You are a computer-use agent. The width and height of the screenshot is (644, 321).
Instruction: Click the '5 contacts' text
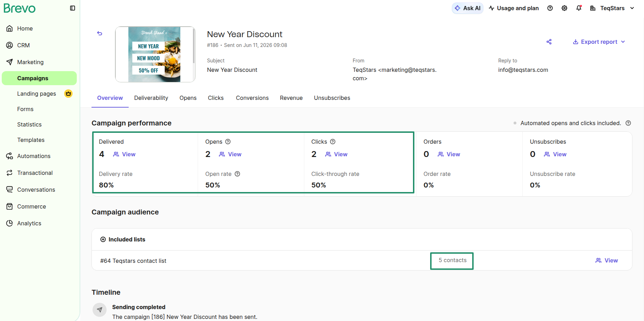click(453, 260)
